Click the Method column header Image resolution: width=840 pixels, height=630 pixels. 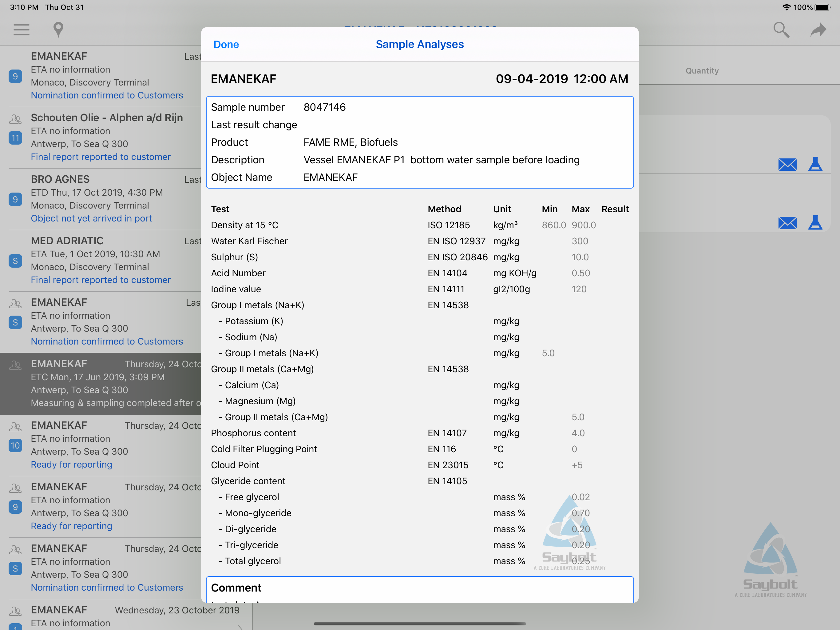[x=444, y=209]
